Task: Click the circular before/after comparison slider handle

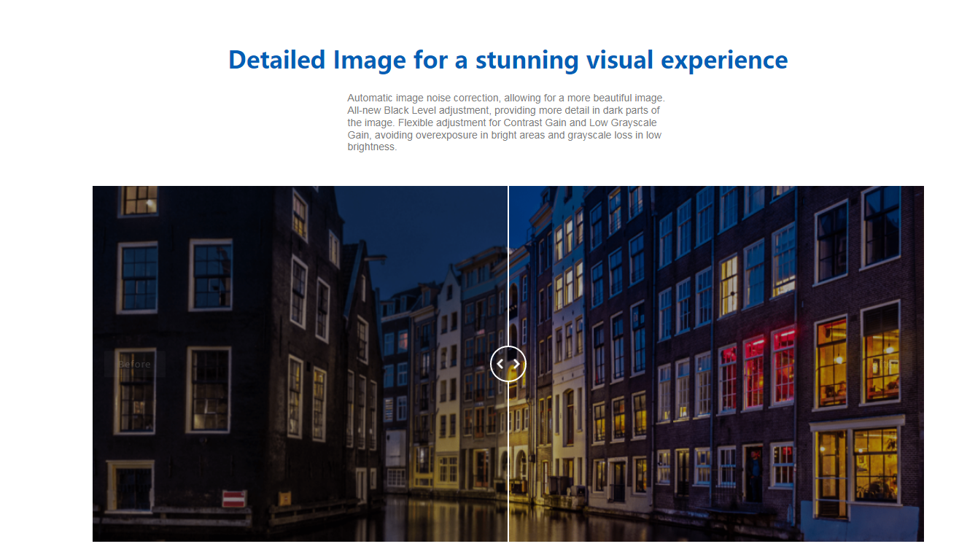Action: coord(508,363)
